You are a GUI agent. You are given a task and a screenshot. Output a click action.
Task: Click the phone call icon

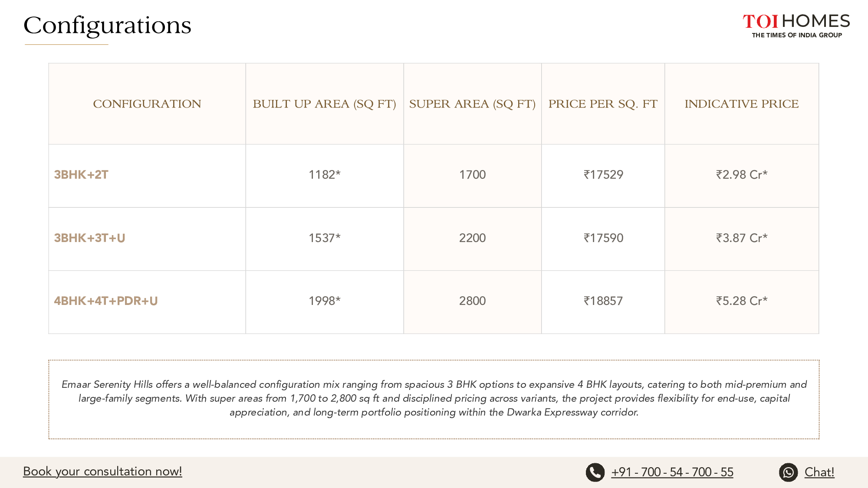(x=595, y=472)
